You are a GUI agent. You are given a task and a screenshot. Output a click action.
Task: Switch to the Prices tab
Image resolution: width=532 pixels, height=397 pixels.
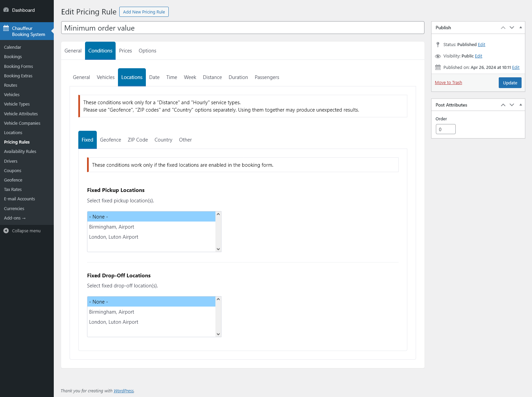[x=125, y=51]
